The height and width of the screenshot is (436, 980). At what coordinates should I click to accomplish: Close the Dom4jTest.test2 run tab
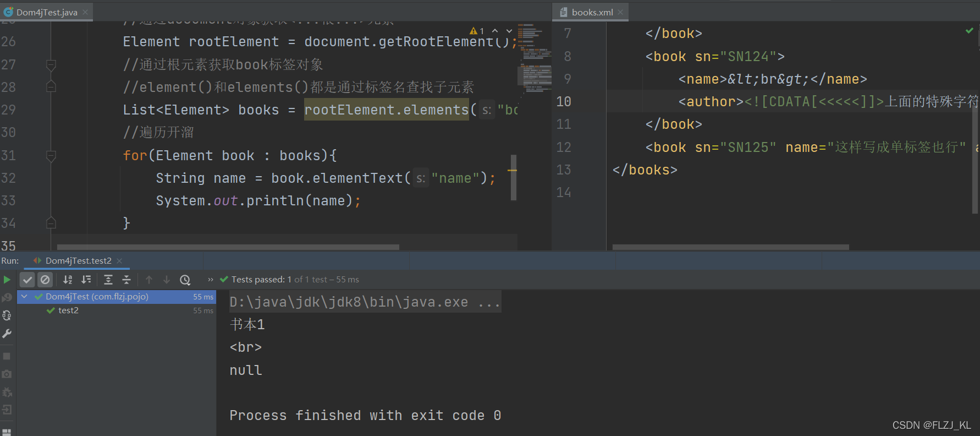pos(119,260)
